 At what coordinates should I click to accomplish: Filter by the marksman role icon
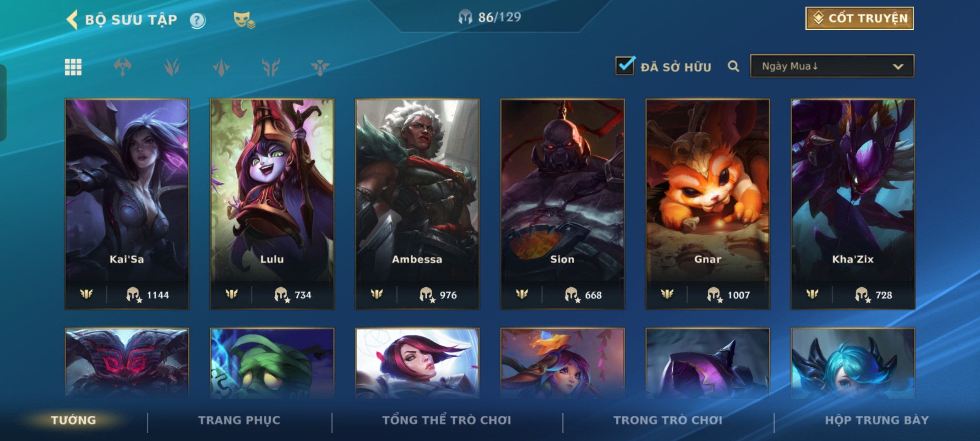271,67
